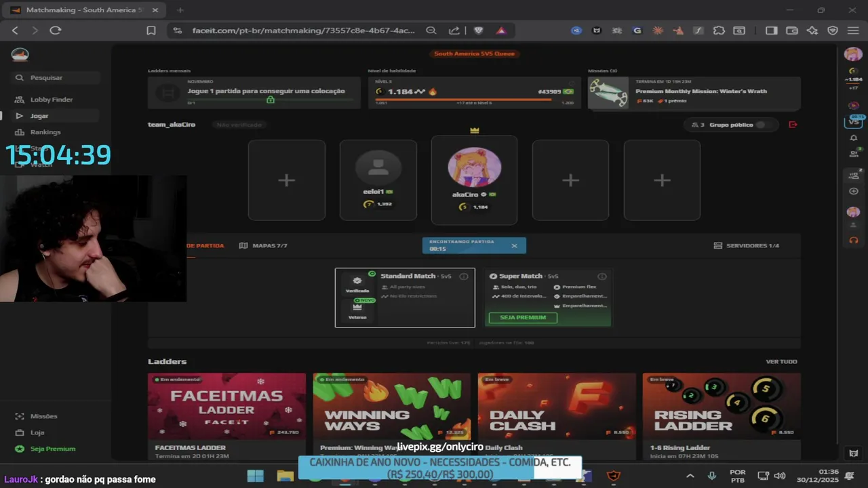Open the Leo AI sparkle icon
The height and width of the screenshot is (488, 868).
812,30
